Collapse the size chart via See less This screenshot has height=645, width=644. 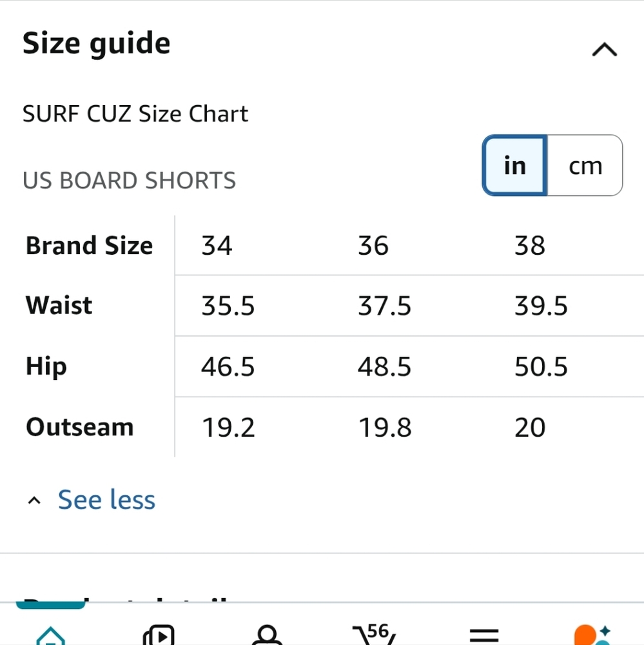pos(106,499)
